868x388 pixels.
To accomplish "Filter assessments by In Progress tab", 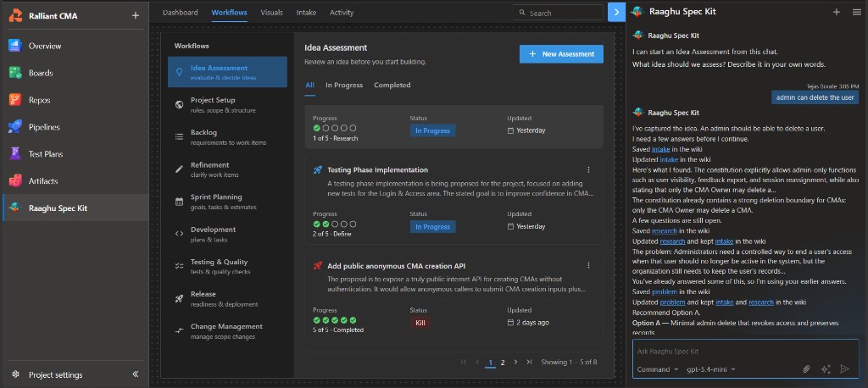I will coord(344,86).
